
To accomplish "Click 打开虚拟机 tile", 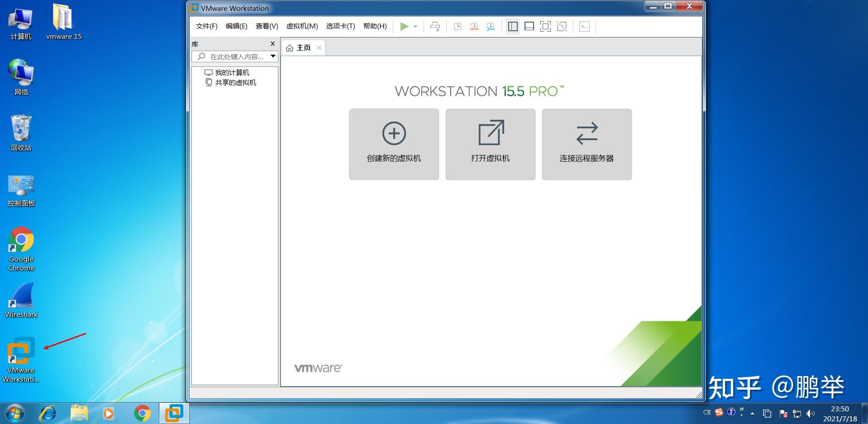I will pyautogui.click(x=490, y=144).
